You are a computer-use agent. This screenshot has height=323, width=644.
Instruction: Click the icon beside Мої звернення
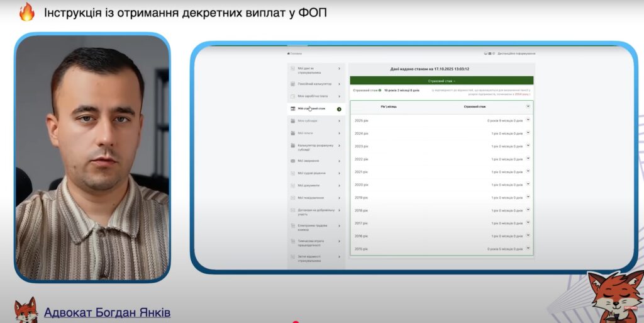[x=293, y=161]
